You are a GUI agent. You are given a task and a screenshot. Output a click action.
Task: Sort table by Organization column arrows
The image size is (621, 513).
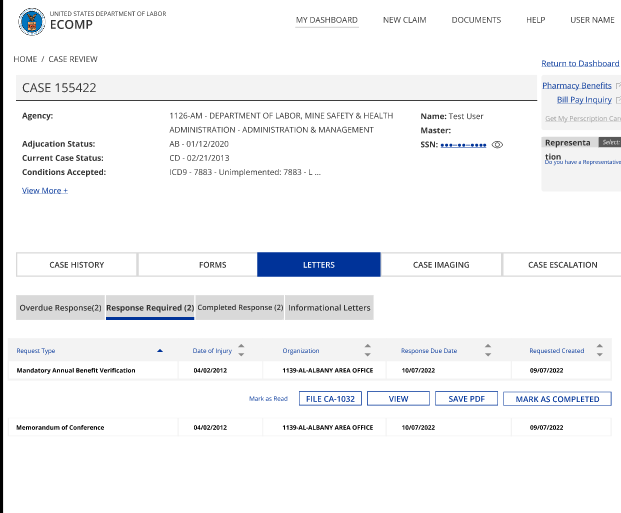367,351
